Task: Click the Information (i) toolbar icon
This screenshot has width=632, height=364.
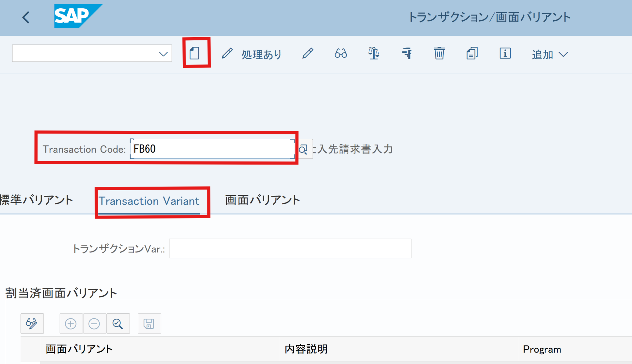Action: 505,53
